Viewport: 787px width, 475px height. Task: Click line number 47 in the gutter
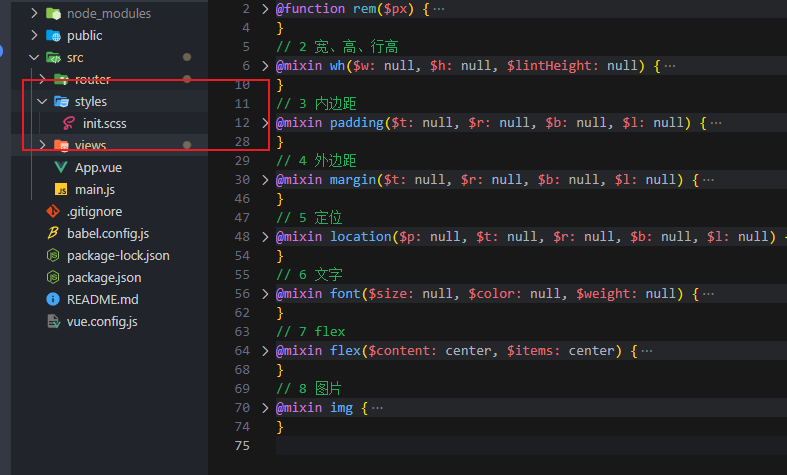tap(242, 218)
